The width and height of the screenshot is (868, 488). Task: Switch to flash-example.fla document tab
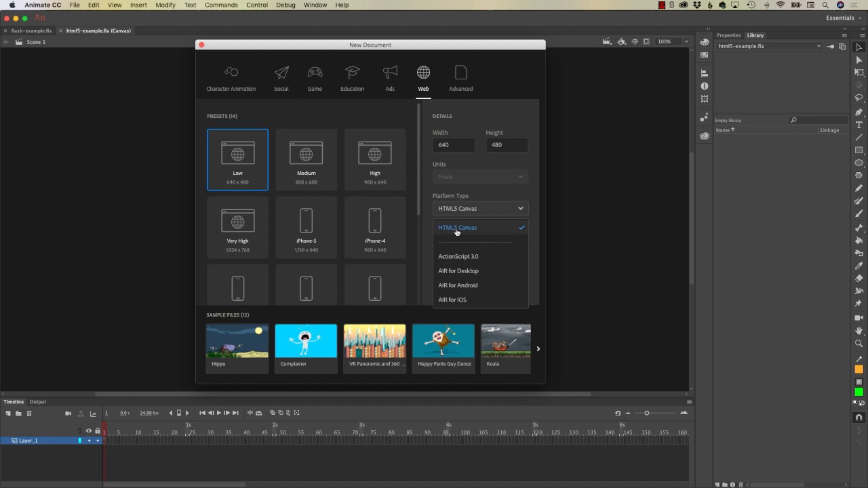click(x=31, y=30)
